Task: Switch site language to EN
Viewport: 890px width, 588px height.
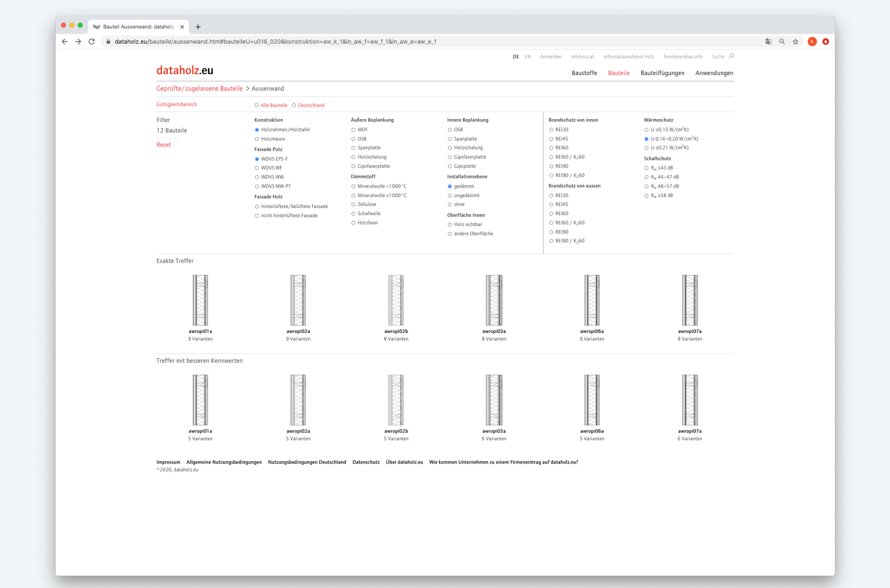Action: (528, 57)
